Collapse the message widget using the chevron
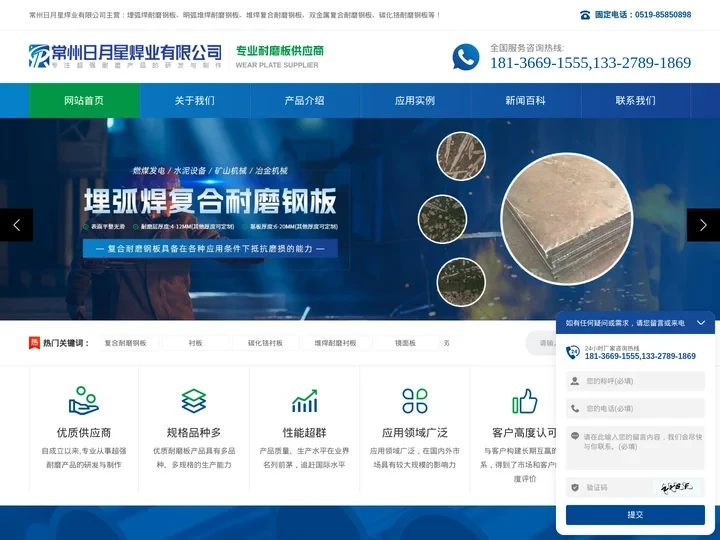The width and height of the screenshot is (720, 540). tap(701, 323)
